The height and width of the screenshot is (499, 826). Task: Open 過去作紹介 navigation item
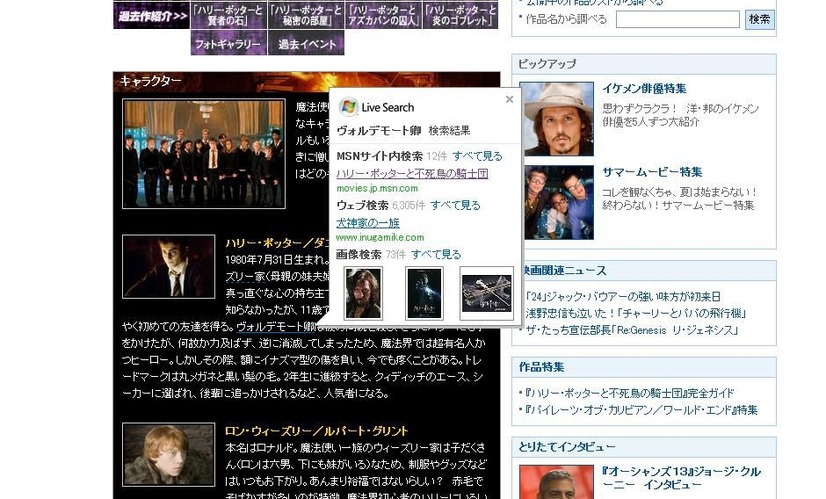(x=152, y=15)
